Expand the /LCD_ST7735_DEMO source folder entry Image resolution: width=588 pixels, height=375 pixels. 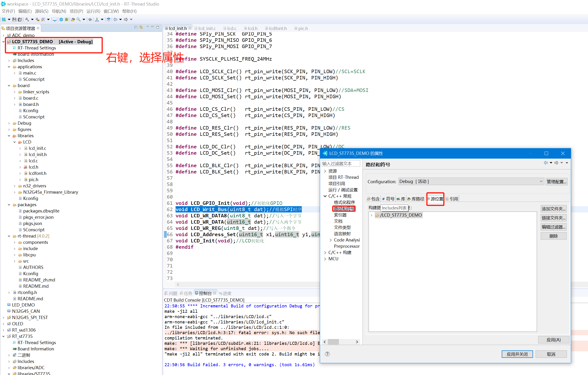(x=371, y=215)
